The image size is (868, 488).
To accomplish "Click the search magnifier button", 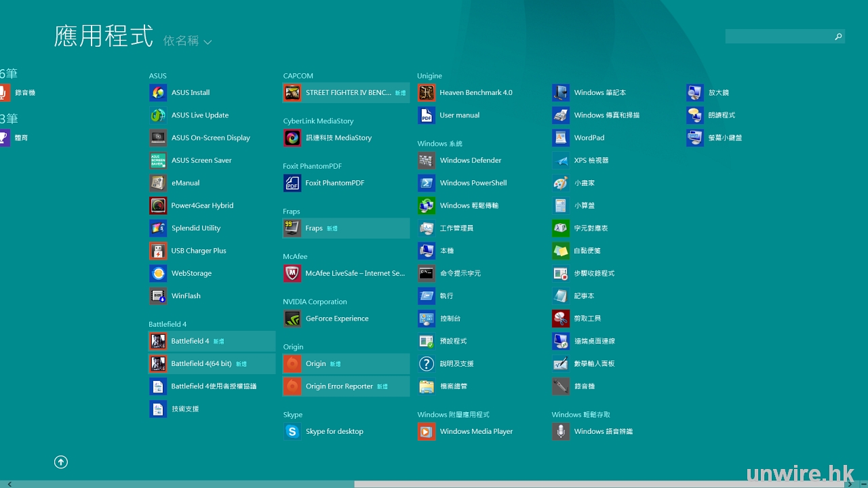I will pos(838,37).
